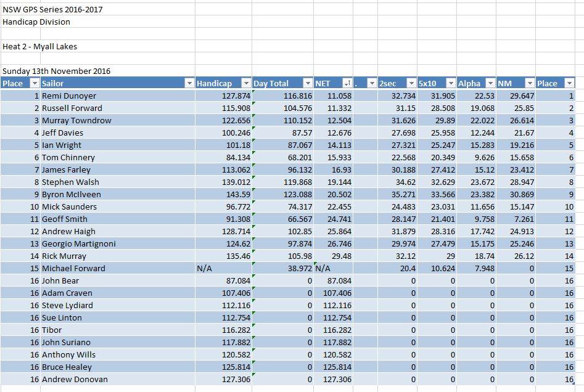The height and width of the screenshot is (392, 584).
Task: Click the sailor name Remi Dunoyer
Action: pyautogui.click(x=69, y=96)
